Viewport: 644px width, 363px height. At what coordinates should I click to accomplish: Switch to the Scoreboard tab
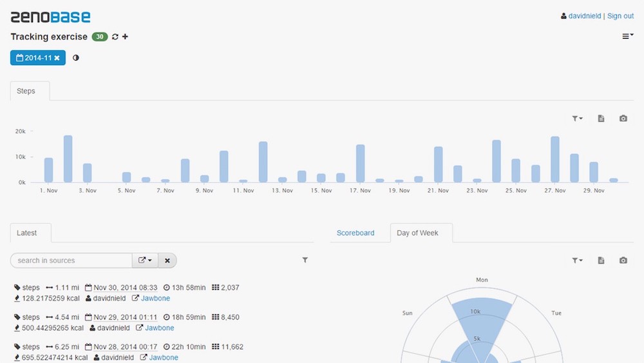[x=355, y=233]
